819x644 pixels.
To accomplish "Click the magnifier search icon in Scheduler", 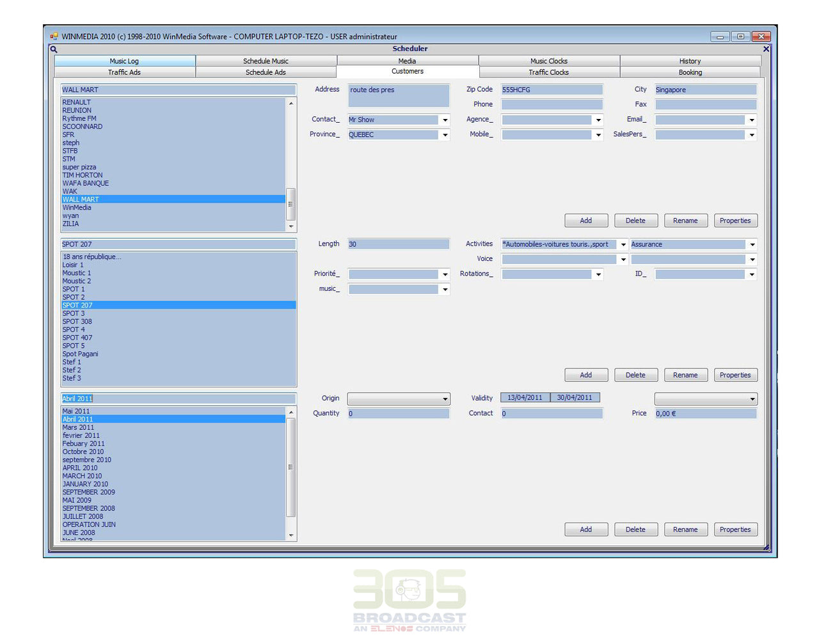I will coord(54,49).
